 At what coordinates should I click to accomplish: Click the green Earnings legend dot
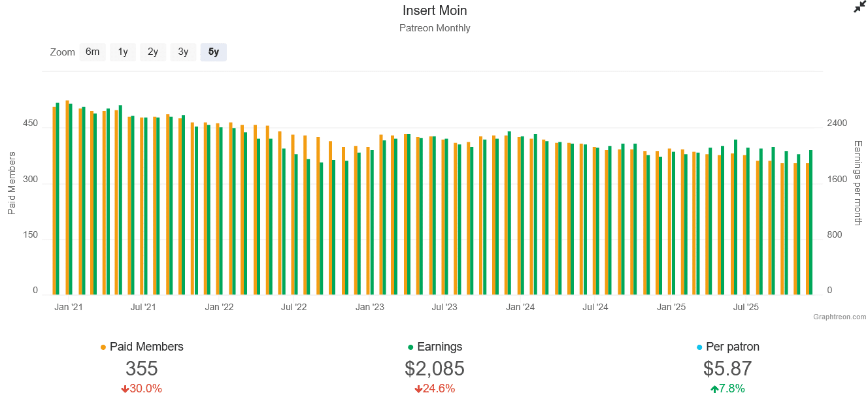(410, 347)
